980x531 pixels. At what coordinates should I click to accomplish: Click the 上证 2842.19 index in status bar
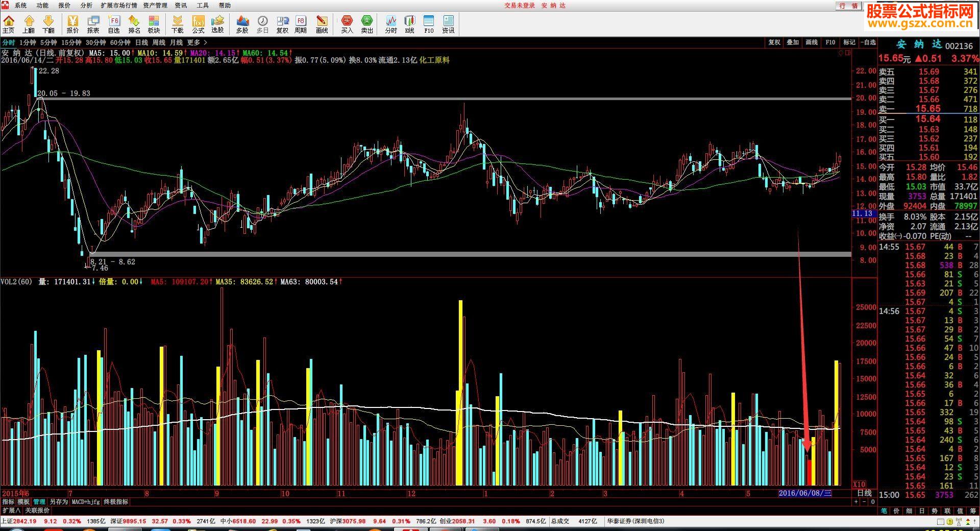[19, 521]
